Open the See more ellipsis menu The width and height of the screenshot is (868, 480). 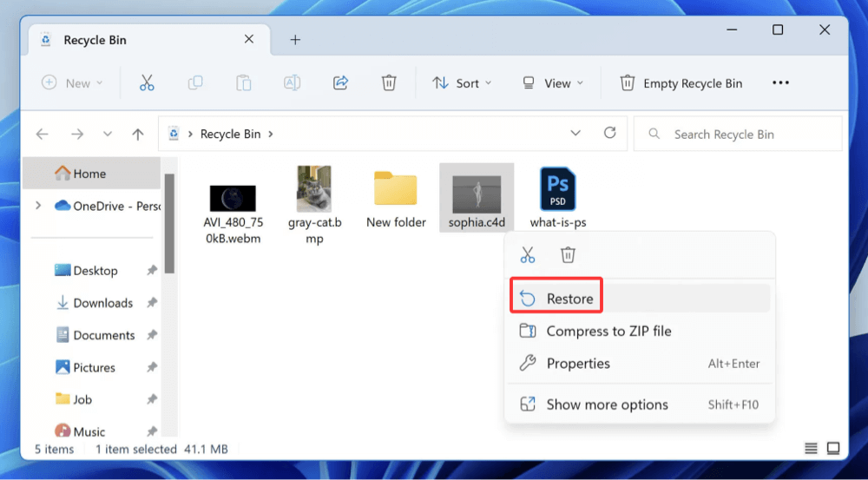(x=780, y=83)
